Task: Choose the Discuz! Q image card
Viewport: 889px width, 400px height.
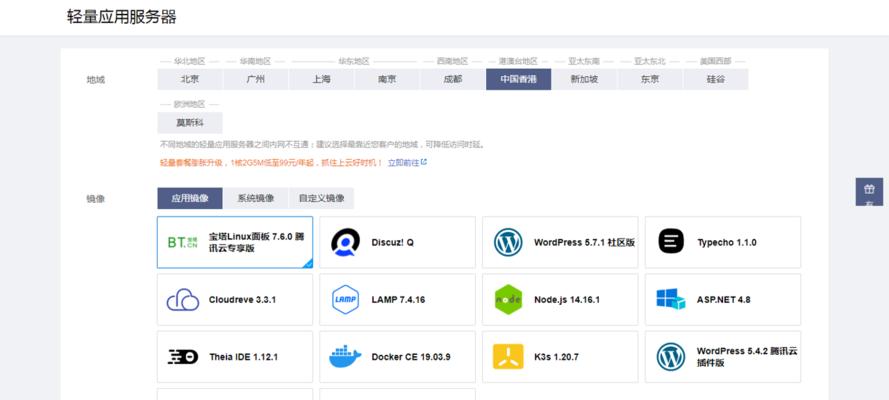Action: [397, 242]
